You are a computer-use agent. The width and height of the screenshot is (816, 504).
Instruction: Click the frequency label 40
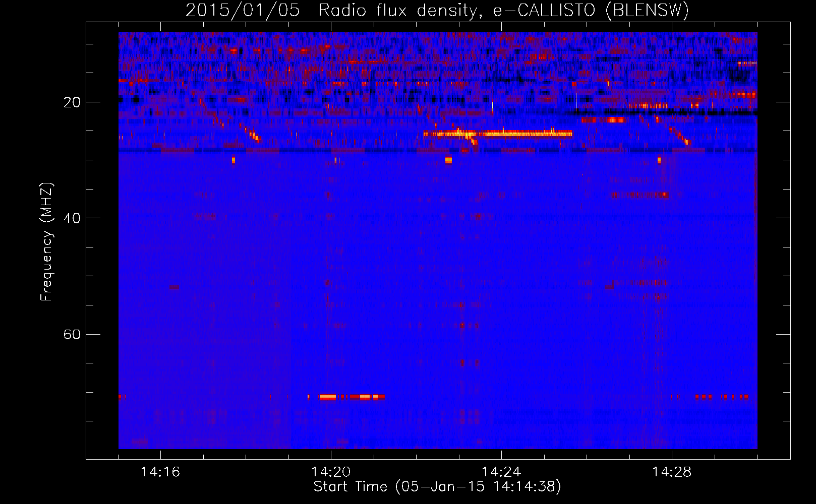point(72,218)
